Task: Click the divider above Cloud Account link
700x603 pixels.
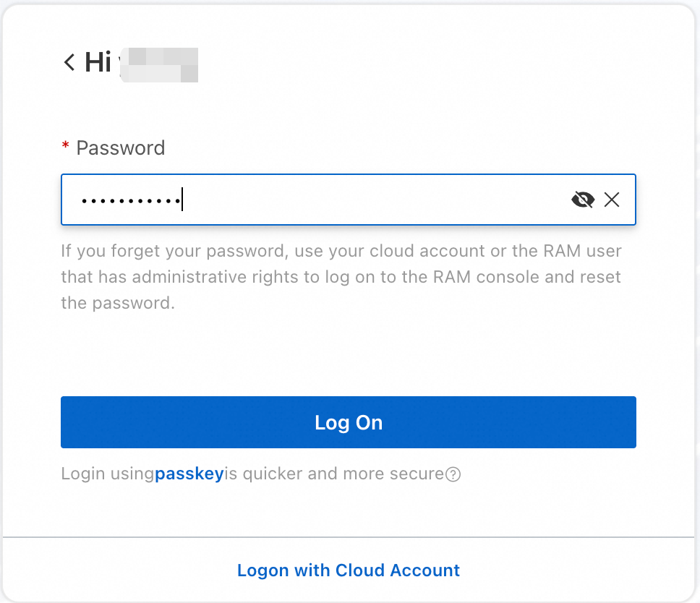Action: (349, 537)
